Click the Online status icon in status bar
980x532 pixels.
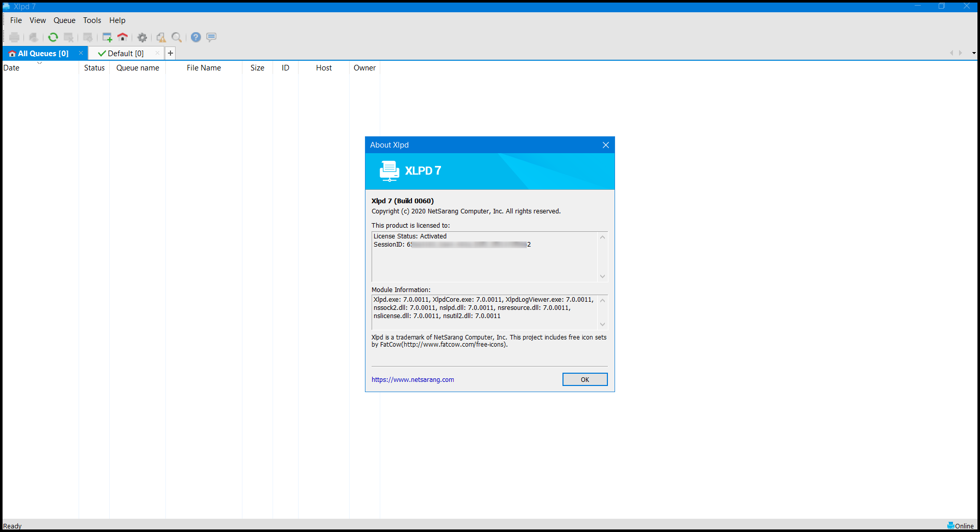[x=951, y=525]
